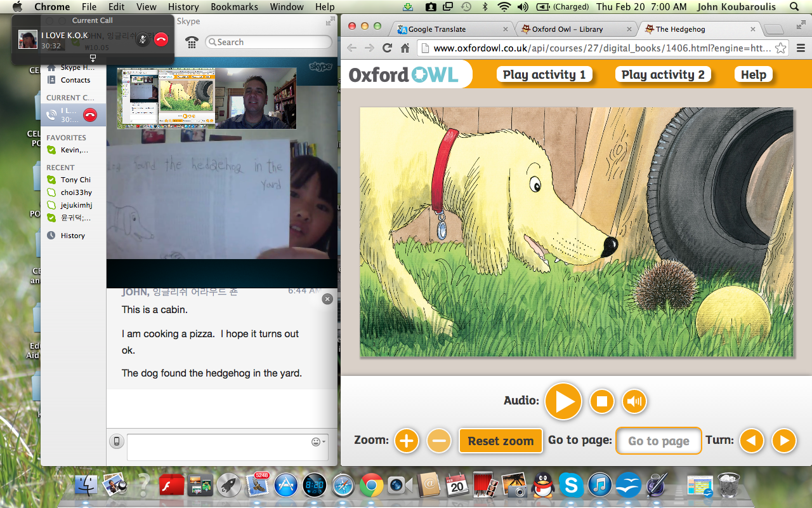Open the Trash in the Dock
The height and width of the screenshot is (508, 812).
729,486
